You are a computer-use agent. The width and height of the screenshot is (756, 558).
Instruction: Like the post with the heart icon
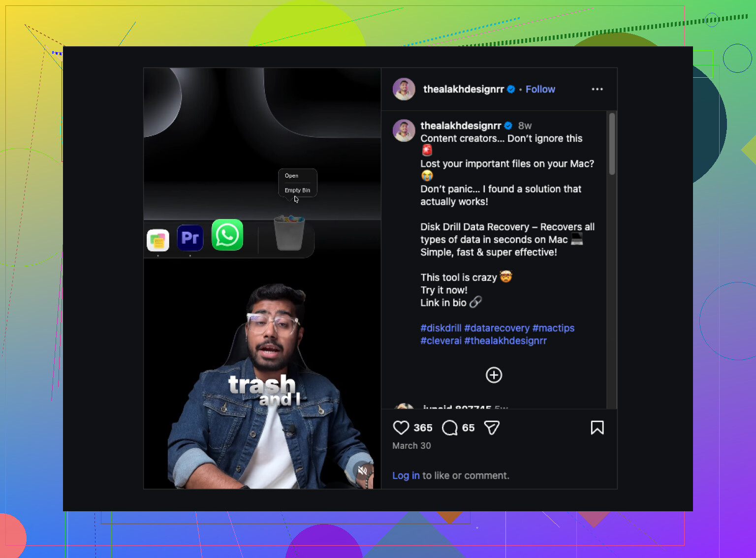(x=401, y=428)
